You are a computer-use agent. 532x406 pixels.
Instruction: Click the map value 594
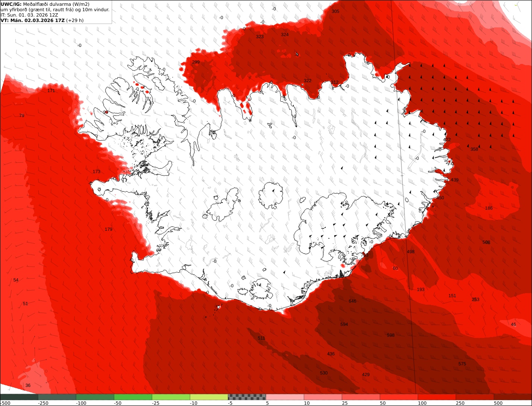pyautogui.click(x=344, y=324)
